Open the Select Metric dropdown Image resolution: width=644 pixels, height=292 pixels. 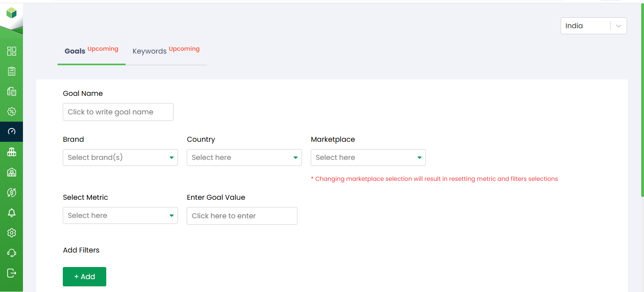120,215
